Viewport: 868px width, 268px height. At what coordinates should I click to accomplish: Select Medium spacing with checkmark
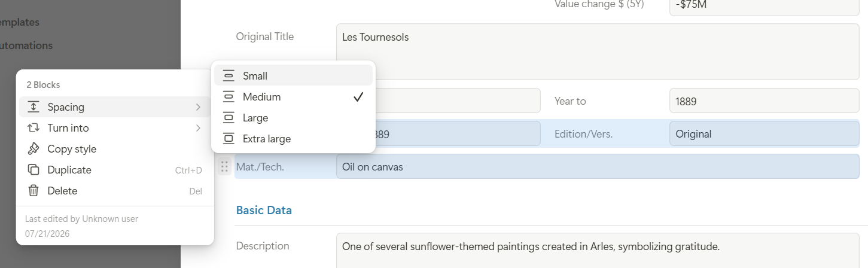pyautogui.click(x=293, y=97)
